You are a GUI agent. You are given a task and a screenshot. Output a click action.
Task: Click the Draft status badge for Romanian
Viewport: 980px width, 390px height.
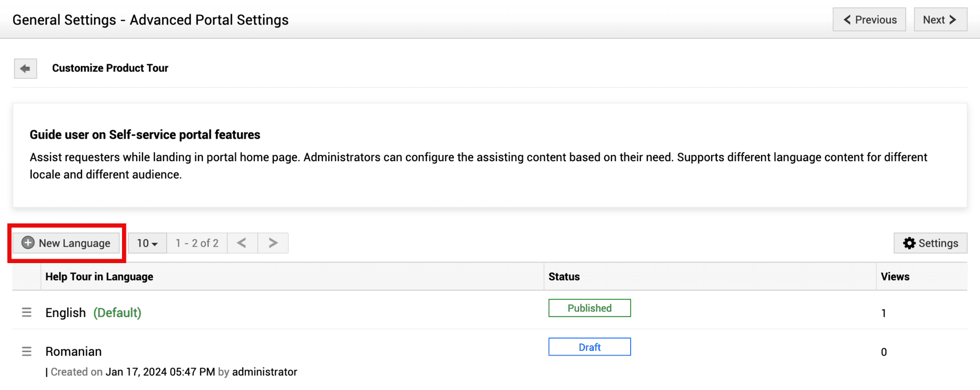(x=589, y=347)
